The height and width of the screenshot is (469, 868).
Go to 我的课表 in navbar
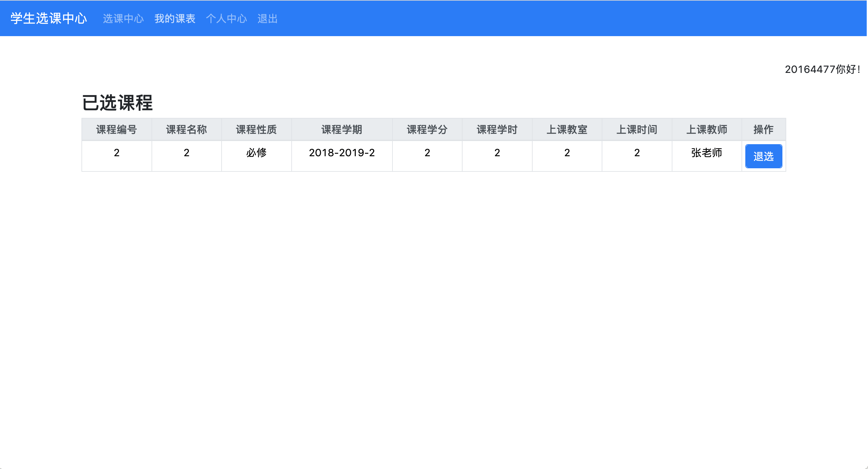(175, 18)
